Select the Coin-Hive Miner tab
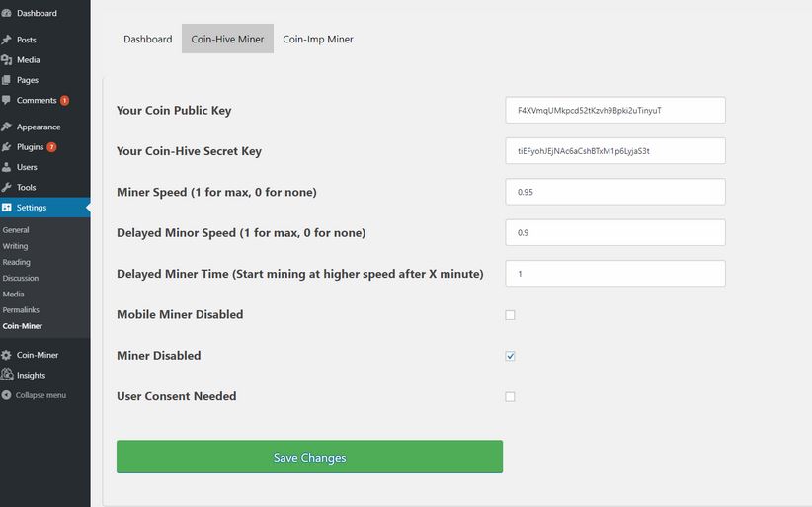 [227, 39]
